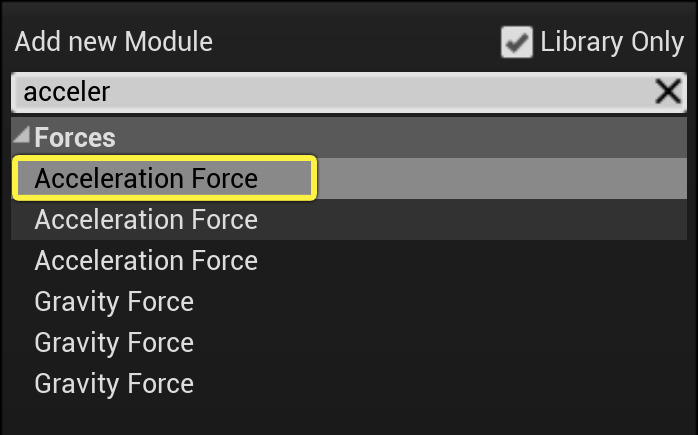
Task: Click the Add new Module title
Action: pyautogui.click(x=113, y=43)
